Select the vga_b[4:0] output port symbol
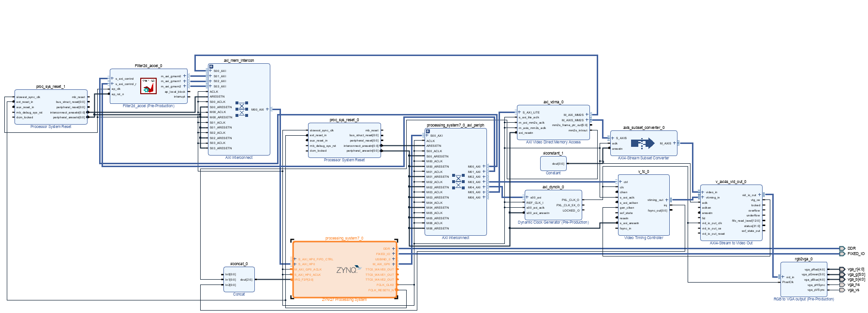Image resolution: width=868 pixels, height=313 pixels. point(842,280)
